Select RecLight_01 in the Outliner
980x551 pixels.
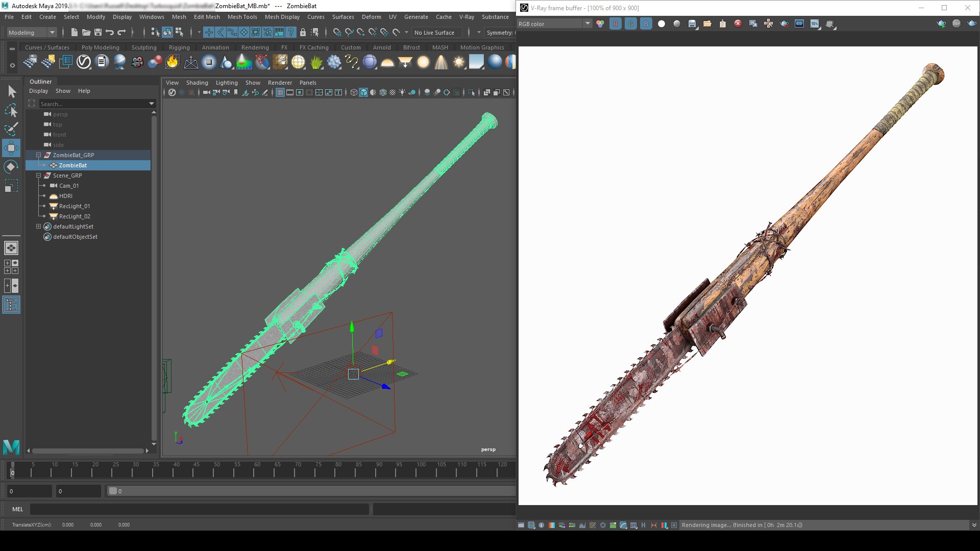[74, 206]
